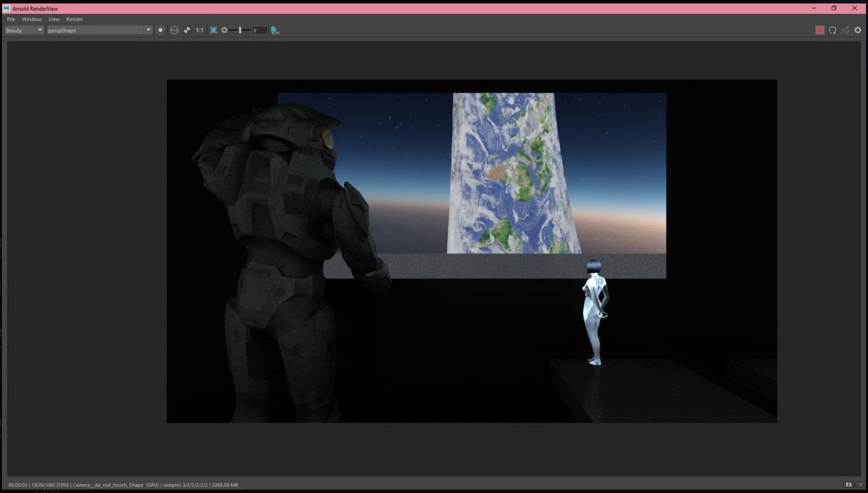This screenshot has width=868, height=493.
Task: Expand the Beauty AOV dropdown
Action: point(24,30)
